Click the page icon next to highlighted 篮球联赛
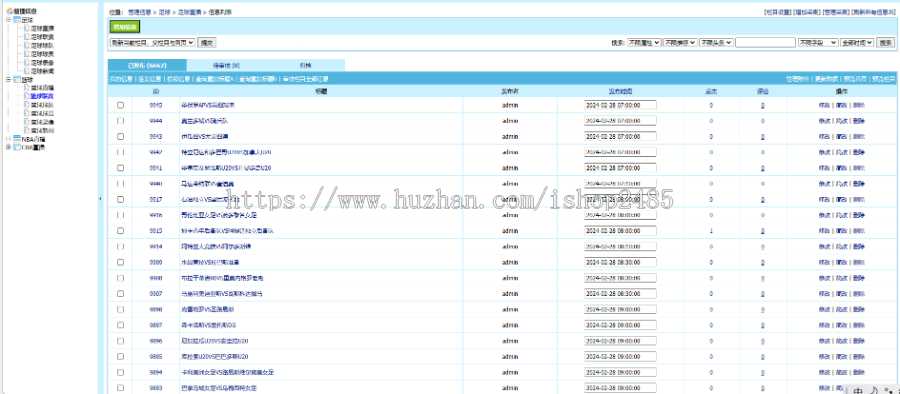Image resolution: width=900 pixels, height=394 pixels. click(26, 96)
